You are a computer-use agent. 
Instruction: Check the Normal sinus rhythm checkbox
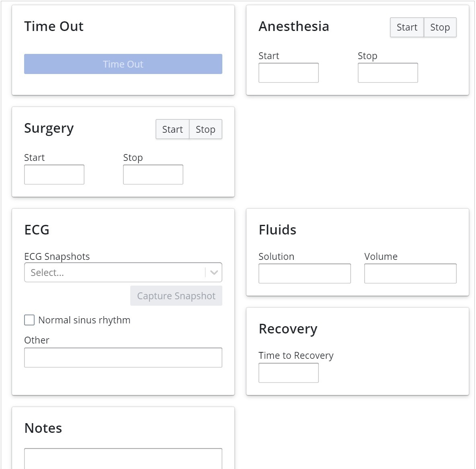coord(29,320)
